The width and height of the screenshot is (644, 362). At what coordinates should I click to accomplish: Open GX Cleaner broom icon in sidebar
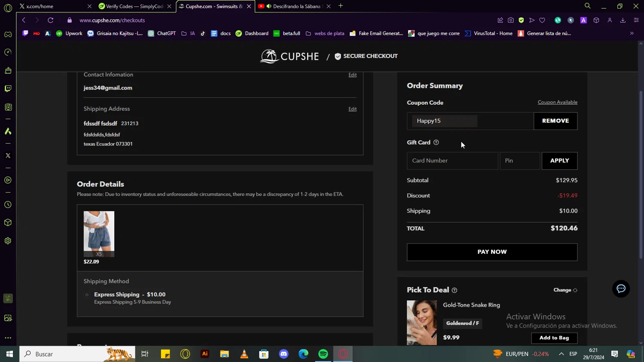click(8, 70)
